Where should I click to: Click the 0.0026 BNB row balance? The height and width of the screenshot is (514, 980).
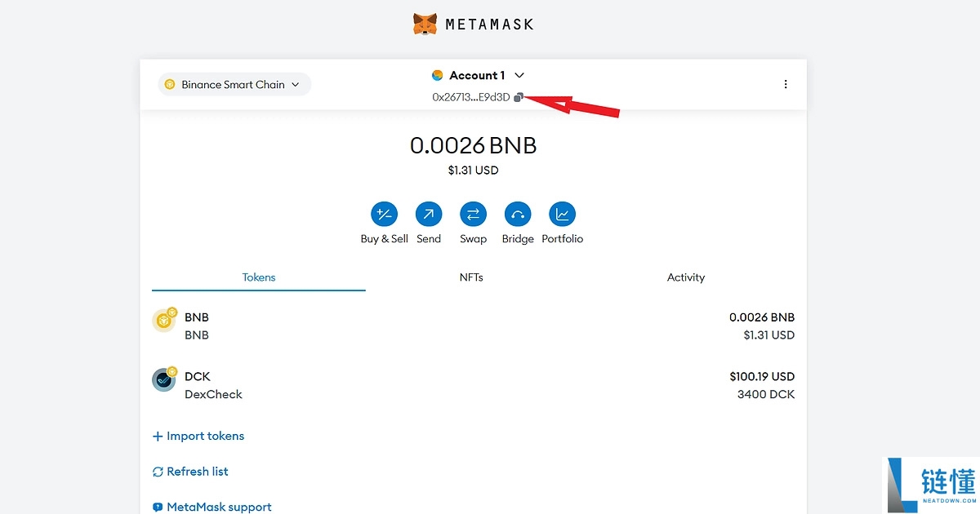point(762,317)
